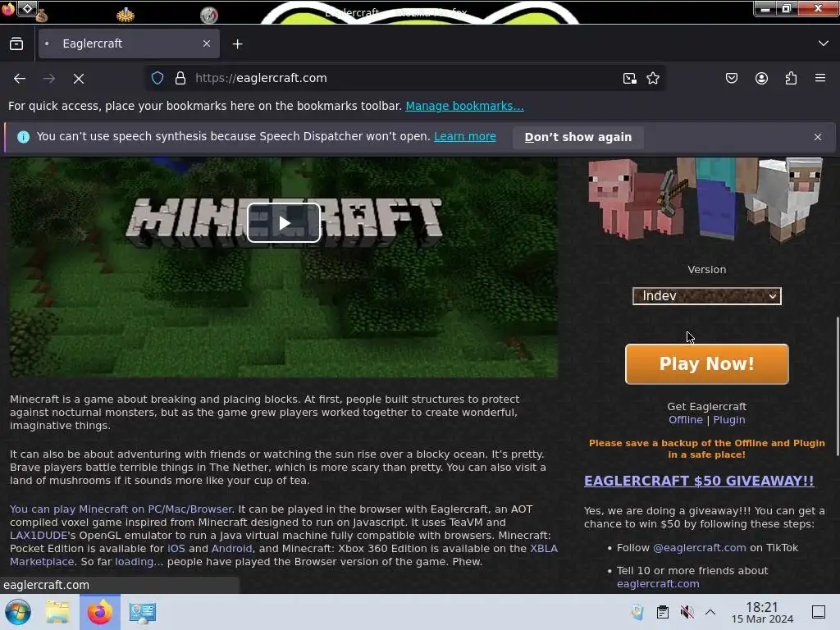840x630 pixels.
Task: Open the Offline download link
Action: click(x=685, y=420)
